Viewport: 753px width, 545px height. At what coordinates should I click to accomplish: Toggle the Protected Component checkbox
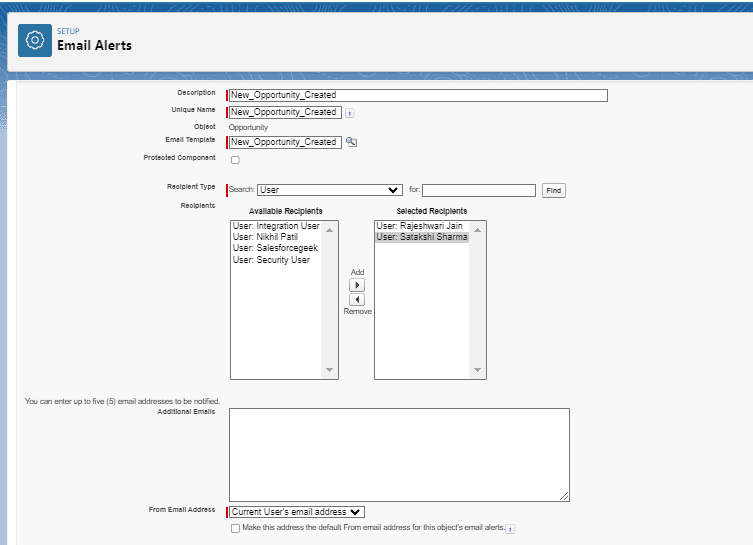(x=235, y=160)
